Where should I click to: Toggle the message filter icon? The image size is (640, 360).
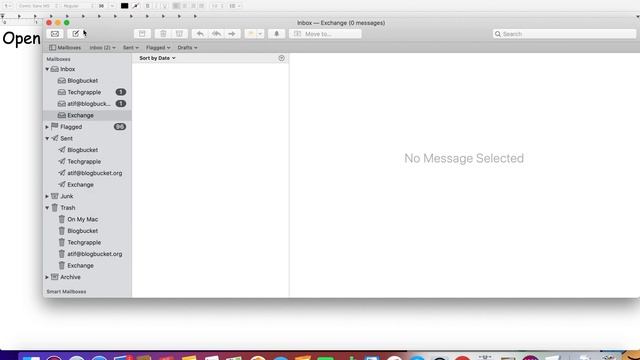point(281,58)
